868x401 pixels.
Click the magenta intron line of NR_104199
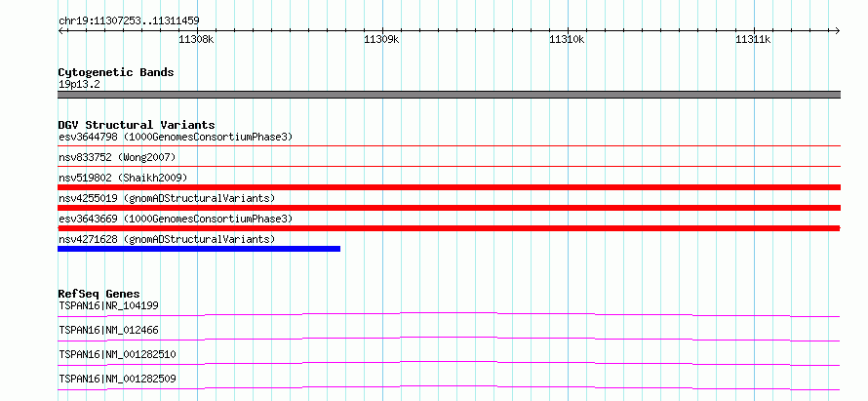tap(449, 314)
